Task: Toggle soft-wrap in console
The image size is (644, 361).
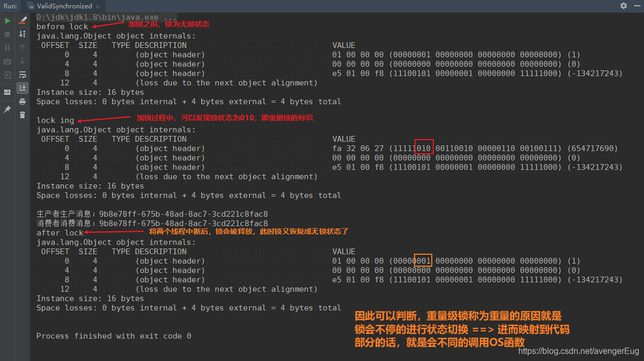Action: pos(22,74)
